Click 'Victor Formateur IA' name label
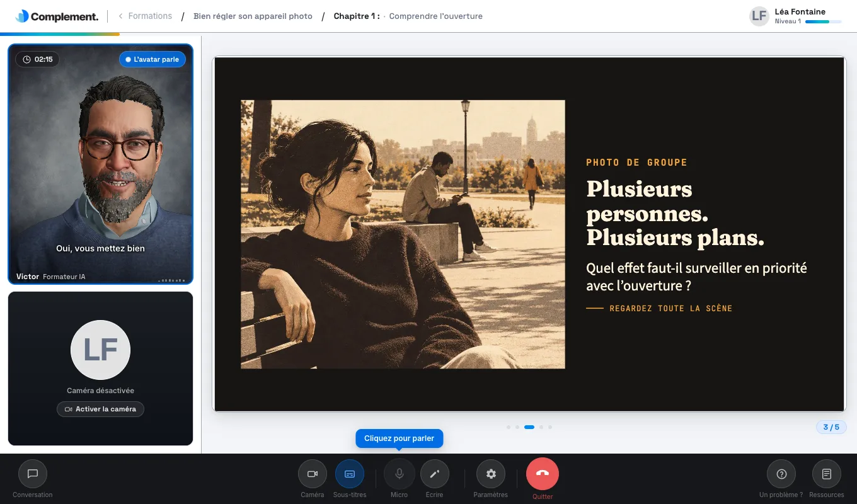Image resolution: width=857 pixels, height=504 pixels. pyautogui.click(x=51, y=277)
